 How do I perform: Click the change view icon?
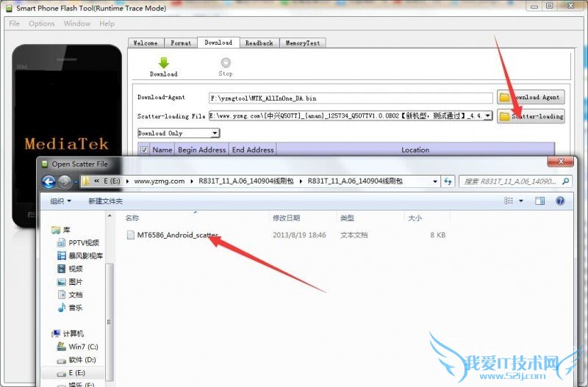click(x=509, y=200)
